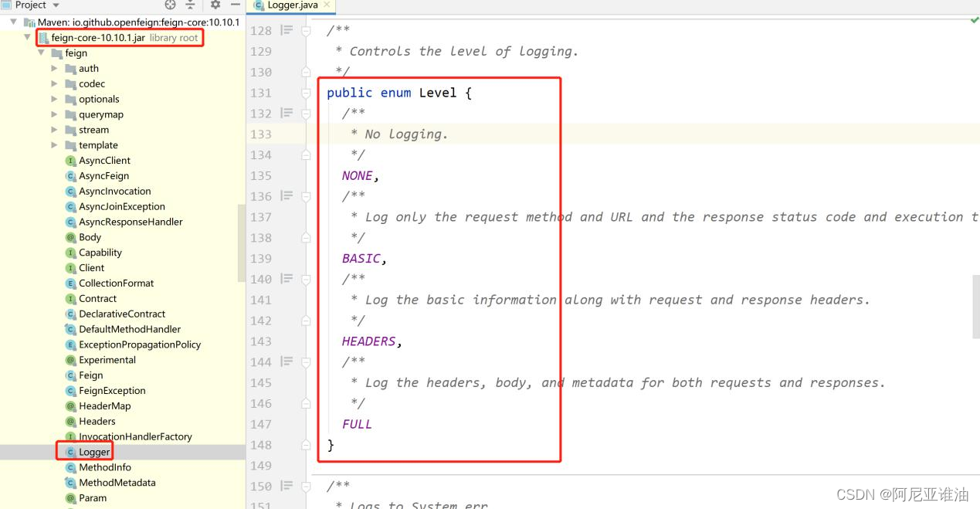Click the AsyncJoinException class icon

tap(71, 206)
